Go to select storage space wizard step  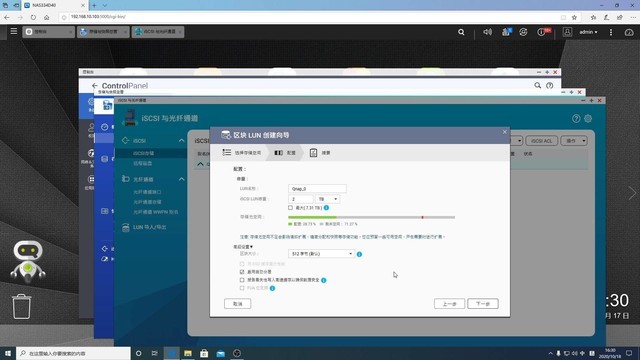[242, 153]
